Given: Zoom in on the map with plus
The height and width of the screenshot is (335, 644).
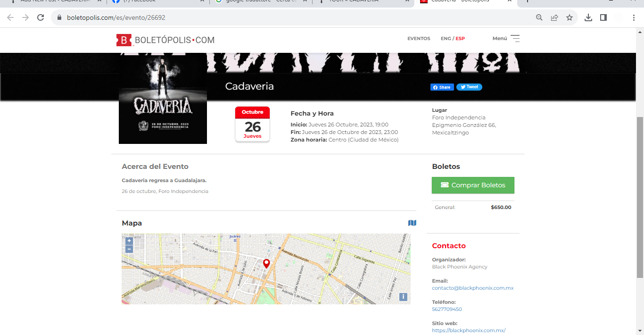Looking at the screenshot, I should click(129, 241).
